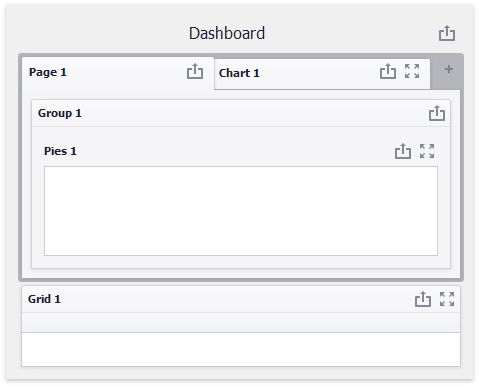This screenshot has height=387, width=479.
Task: Click the export icon on Chart 1 tab
Action: (x=388, y=71)
